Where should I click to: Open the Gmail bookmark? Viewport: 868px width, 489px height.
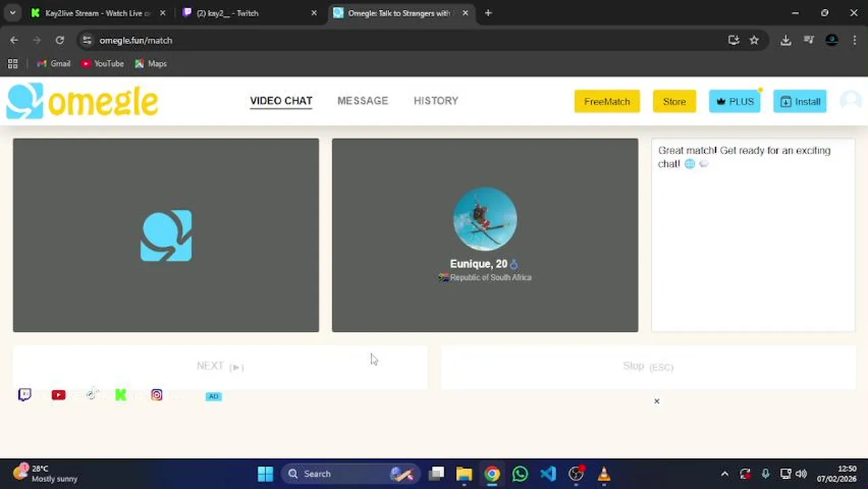54,63
